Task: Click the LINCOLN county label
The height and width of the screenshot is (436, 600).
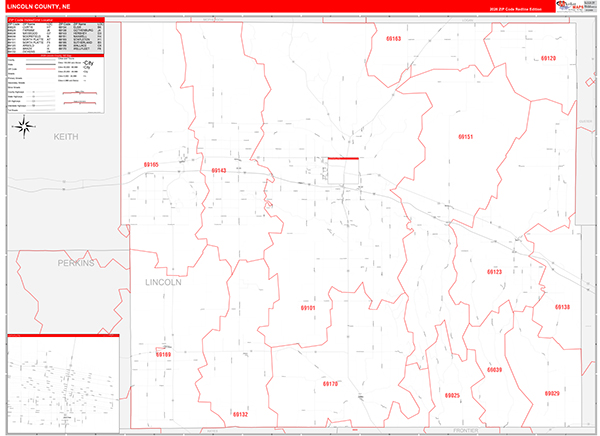Action: coord(163,282)
